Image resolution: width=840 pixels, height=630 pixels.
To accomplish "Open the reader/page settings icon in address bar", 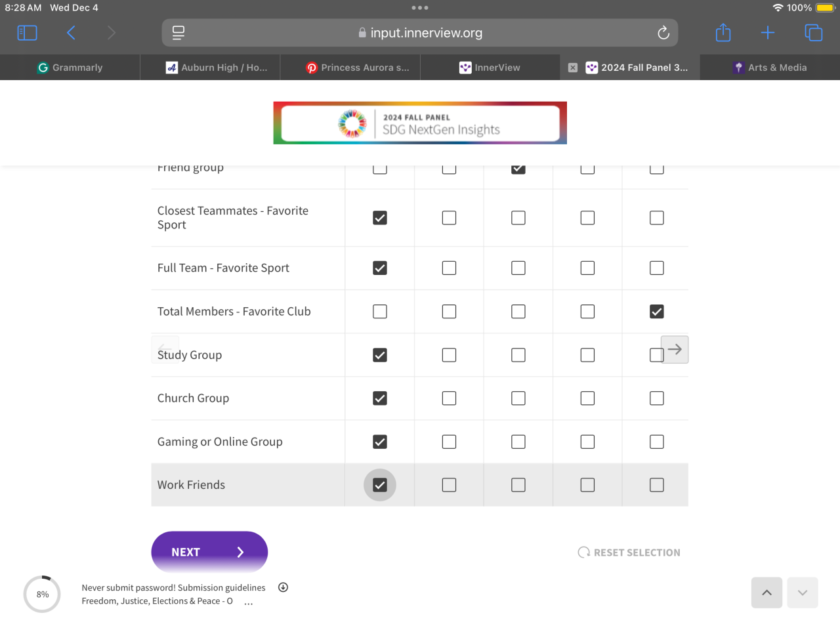I will point(178,33).
